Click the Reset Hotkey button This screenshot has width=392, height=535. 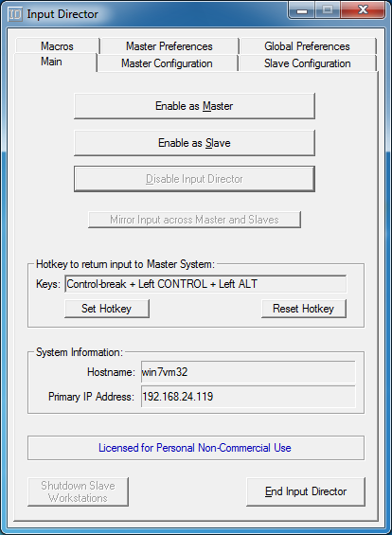click(304, 309)
